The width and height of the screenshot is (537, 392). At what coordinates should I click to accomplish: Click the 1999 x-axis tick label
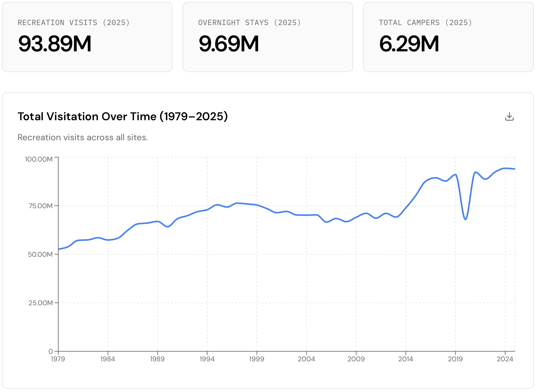tap(257, 359)
